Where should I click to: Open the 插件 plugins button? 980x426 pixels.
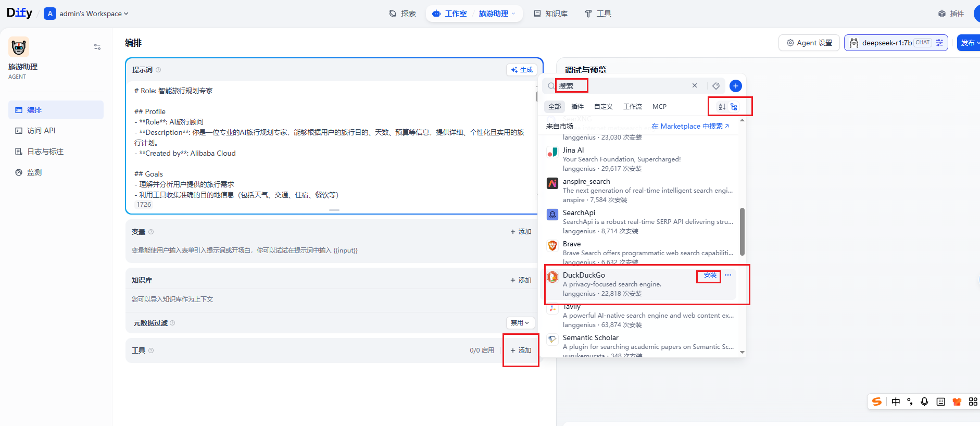click(951, 14)
